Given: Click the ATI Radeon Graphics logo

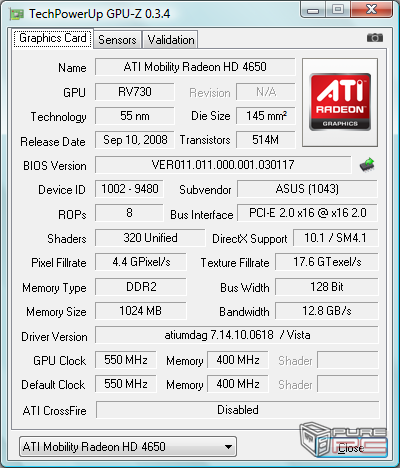Looking at the screenshot, I should click(x=340, y=102).
